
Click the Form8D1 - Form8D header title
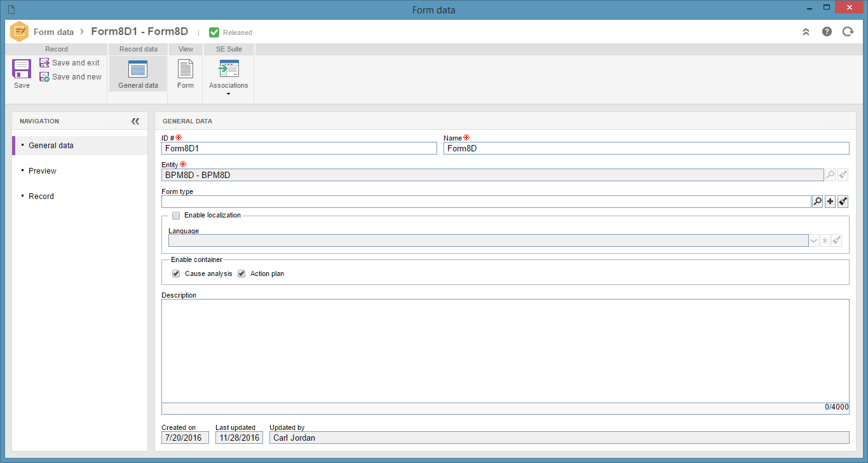tap(140, 31)
